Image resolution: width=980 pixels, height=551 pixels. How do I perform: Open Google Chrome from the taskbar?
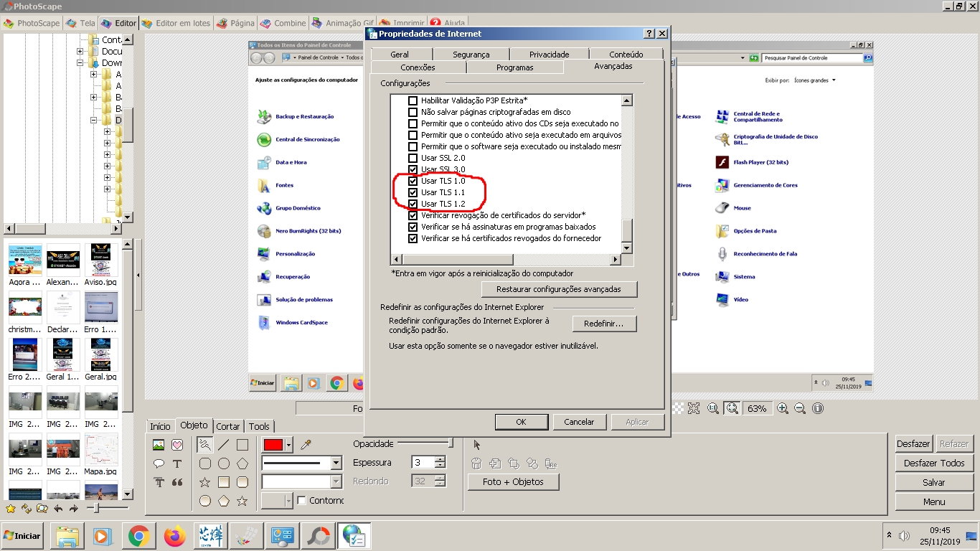pyautogui.click(x=138, y=536)
